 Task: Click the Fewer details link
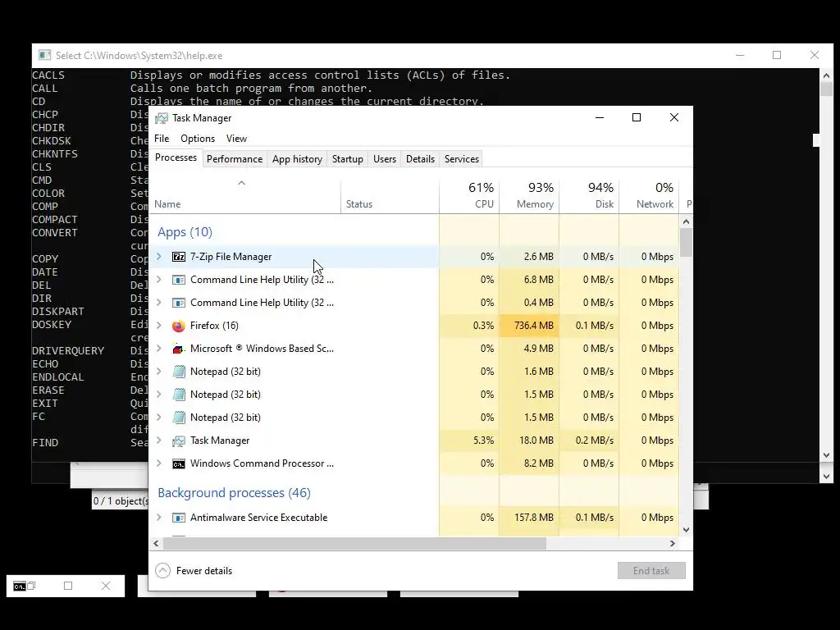click(204, 571)
